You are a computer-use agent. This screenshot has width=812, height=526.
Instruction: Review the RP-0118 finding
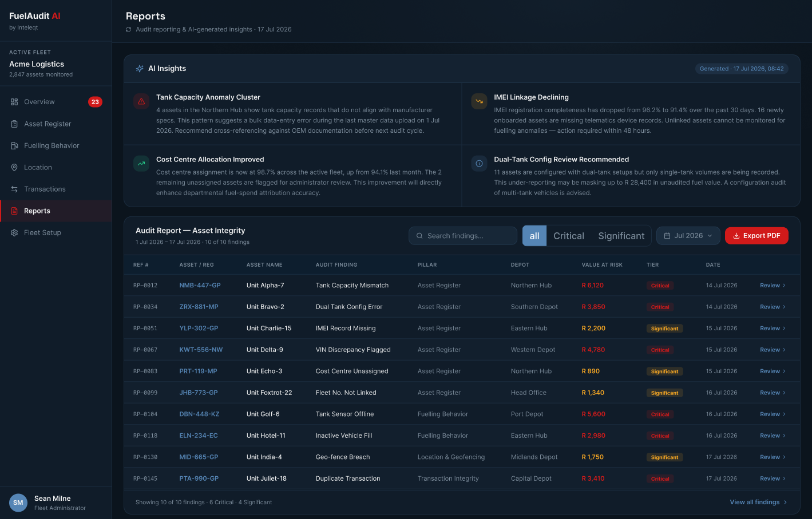(x=773, y=436)
